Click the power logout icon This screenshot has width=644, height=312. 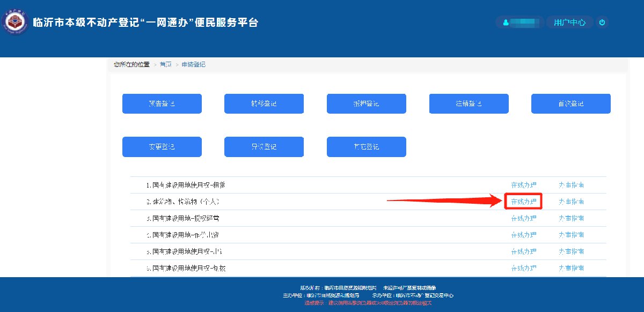click(x=602, y=23)
